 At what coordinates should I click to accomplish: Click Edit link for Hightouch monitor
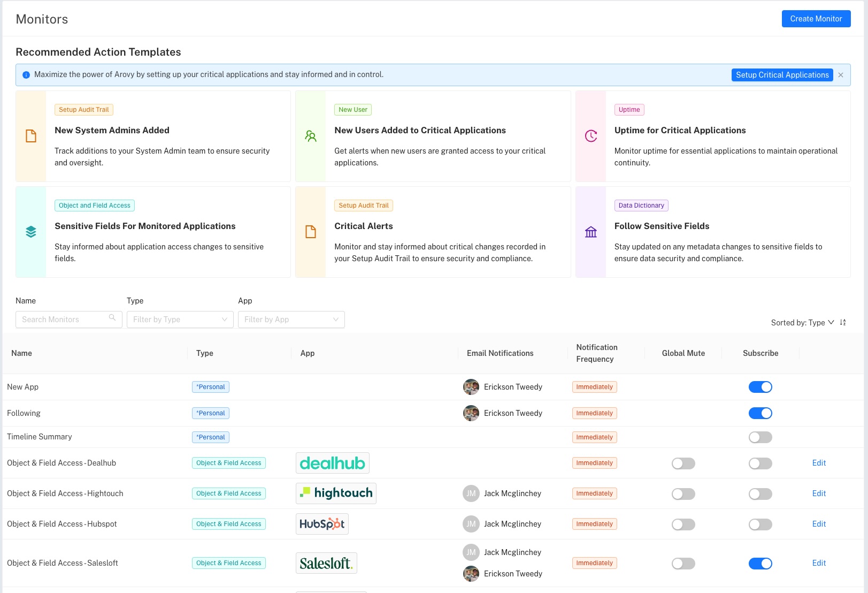click(x=819, y=493)
